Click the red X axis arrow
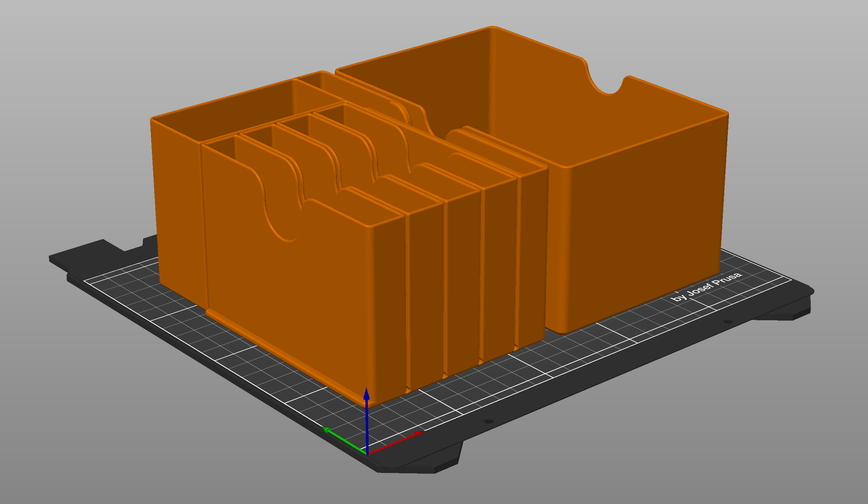868x504 pixels. pos(396,442)
